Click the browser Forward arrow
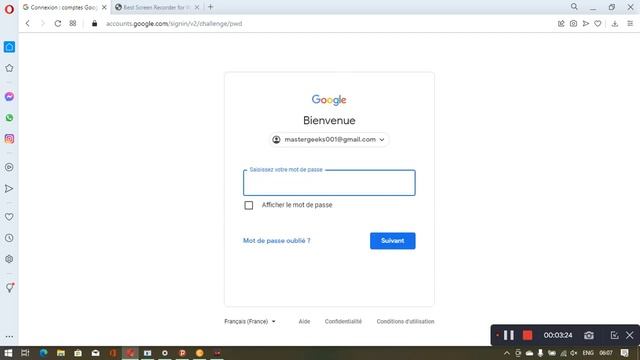The width and height of the screenshot is (640, 360). pos(42,24)
